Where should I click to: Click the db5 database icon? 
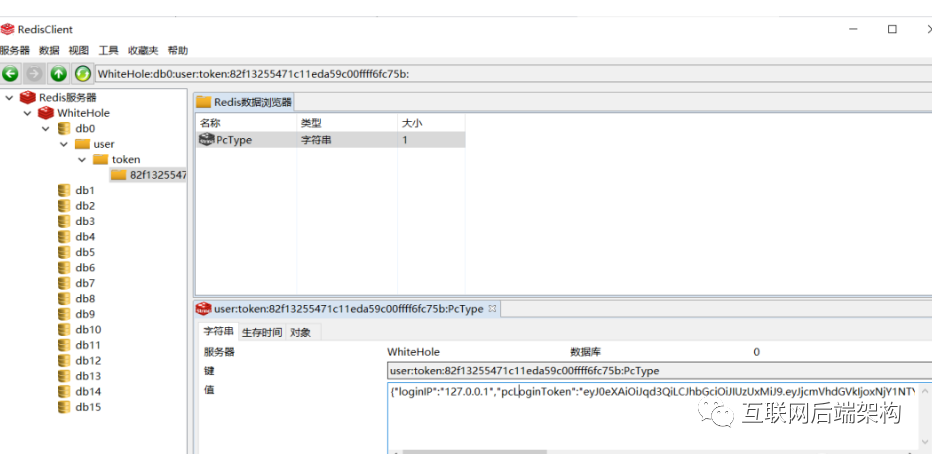[64, 252]
